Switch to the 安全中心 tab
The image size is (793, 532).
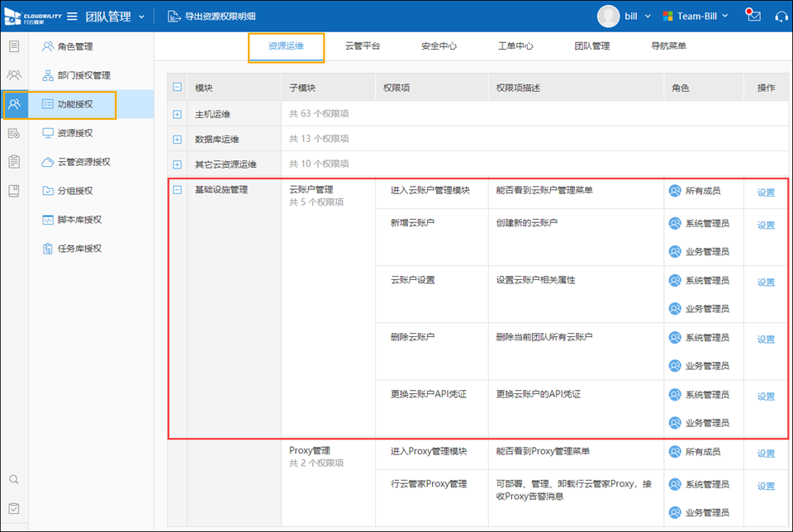439,46
